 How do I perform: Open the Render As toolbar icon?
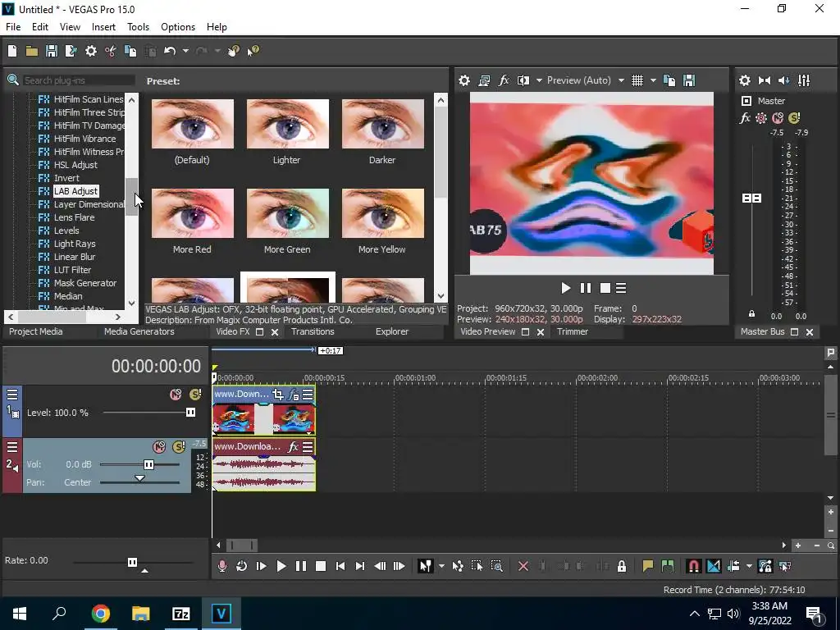(x=71, y=51)
